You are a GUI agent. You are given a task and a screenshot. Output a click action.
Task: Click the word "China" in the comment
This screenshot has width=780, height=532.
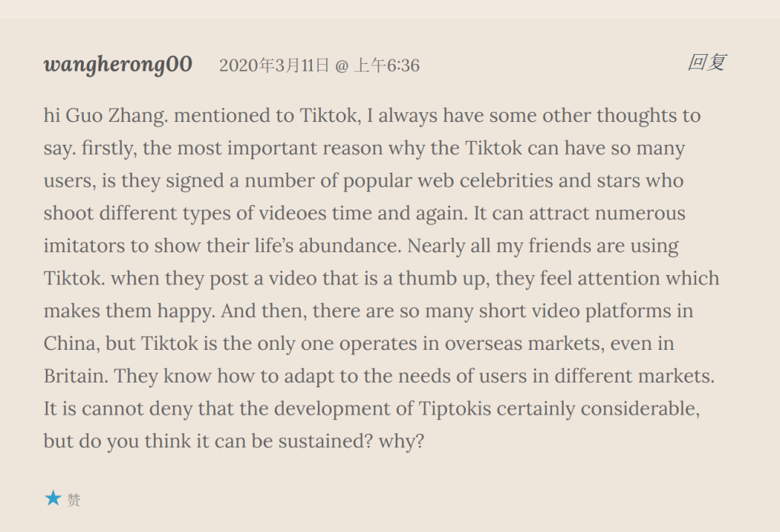(x=69, y=343)
